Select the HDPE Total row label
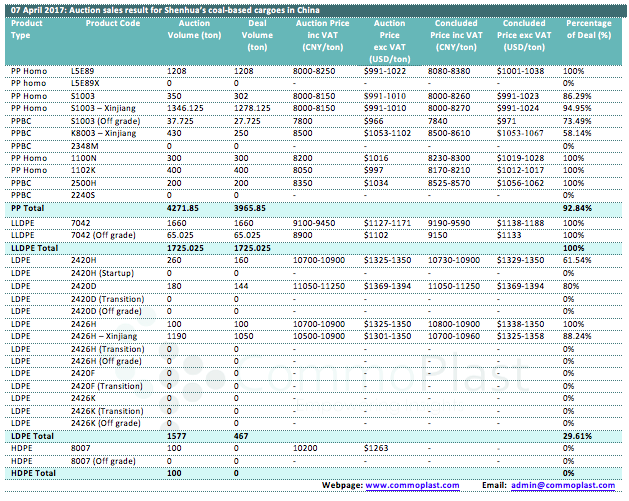Image resolution: width=629 pixels, height=501 pixels. (33, 472)
